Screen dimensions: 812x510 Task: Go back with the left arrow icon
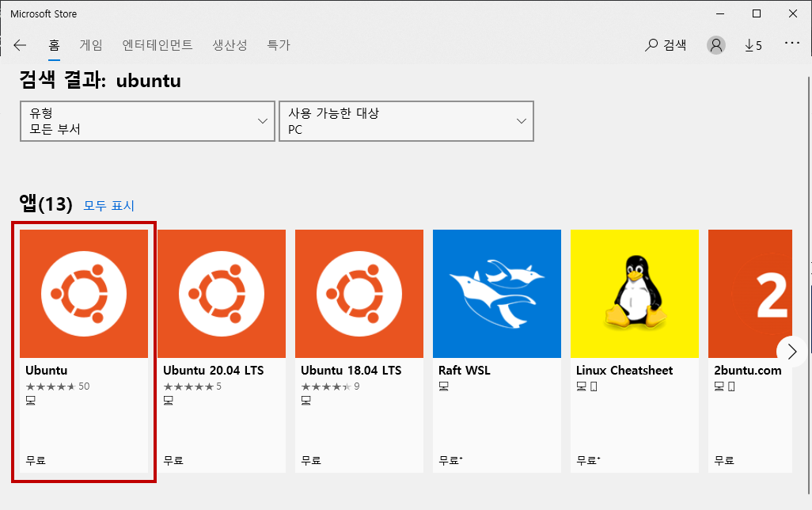pyautogui.click(x=20, y=45)
